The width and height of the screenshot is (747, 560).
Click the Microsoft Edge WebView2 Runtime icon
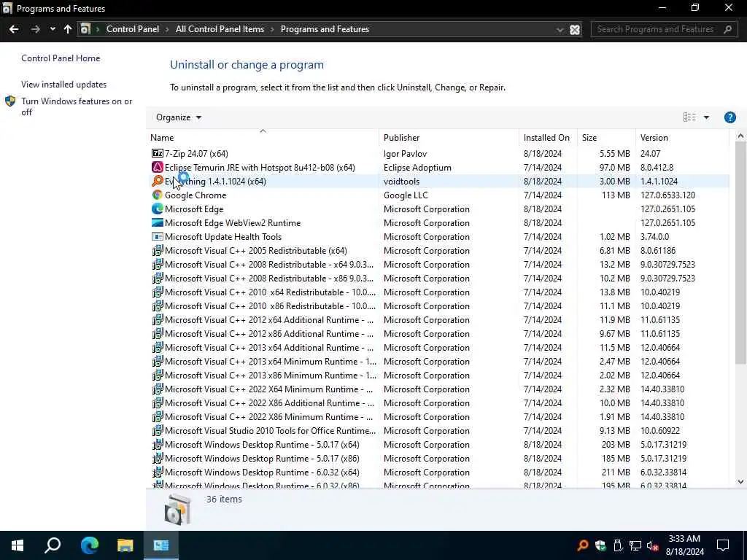[x=158, y=222]
